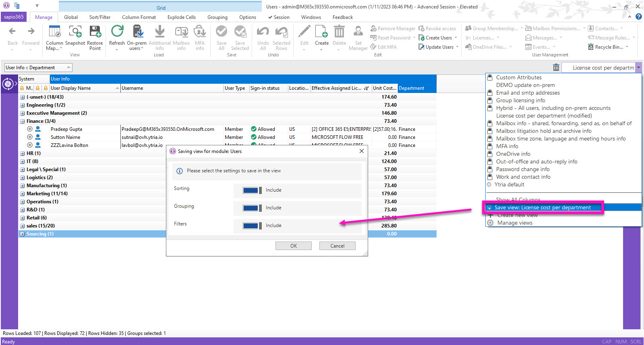The image size is (644, 345).
Task: Expand the Executive Management group
Action: pos(23,113)
